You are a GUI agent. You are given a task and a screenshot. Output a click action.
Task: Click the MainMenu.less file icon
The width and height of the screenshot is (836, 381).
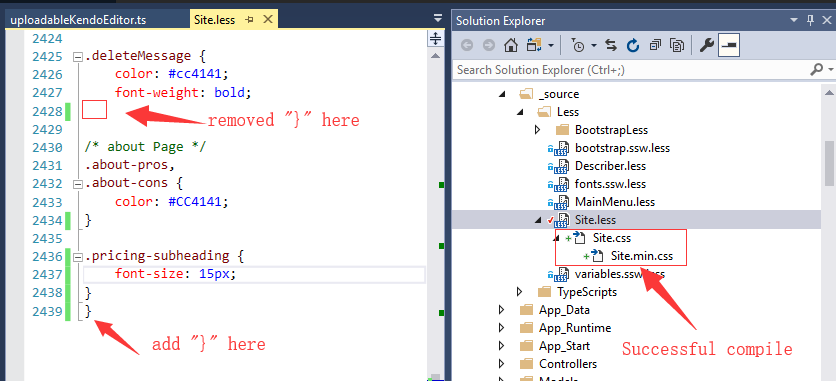561,203
